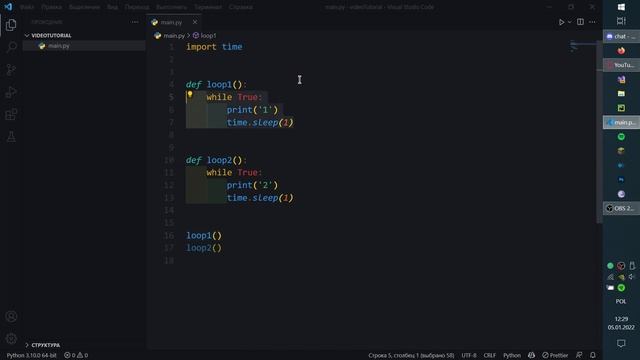Run the Python file with play button
This screenshot has height=360, width=640.
pyautogui.click(x=561, y=22)
